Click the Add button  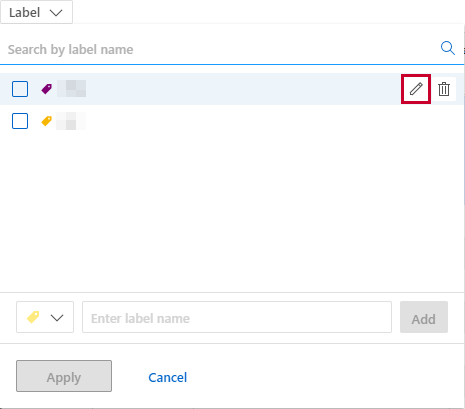click(424, 317)
